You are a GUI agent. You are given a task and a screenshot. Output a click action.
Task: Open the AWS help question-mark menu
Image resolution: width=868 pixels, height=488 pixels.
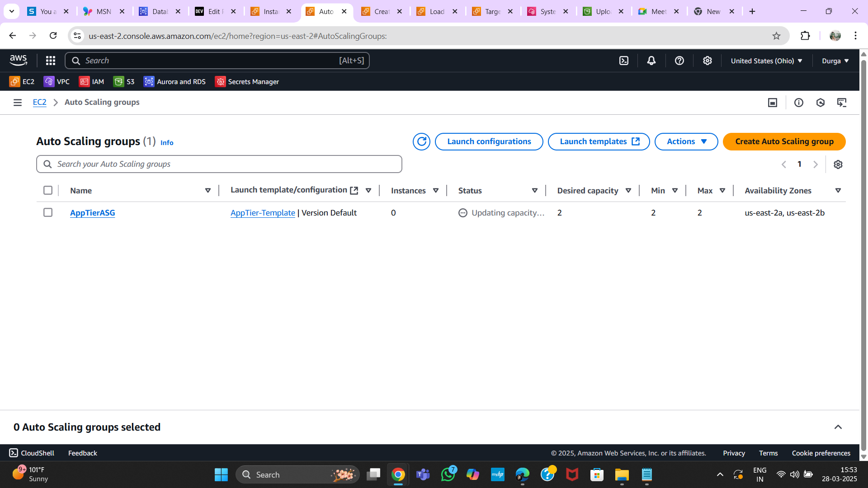click(679, 61)
